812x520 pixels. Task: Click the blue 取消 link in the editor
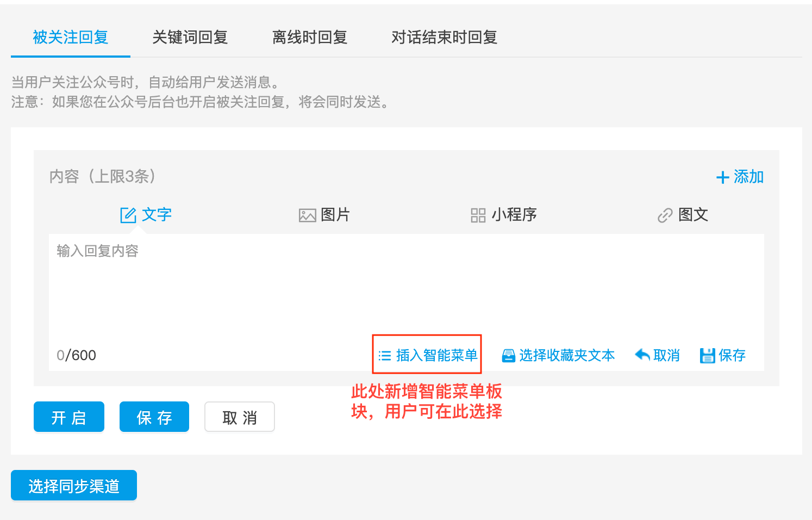click(x=657, y=355)
